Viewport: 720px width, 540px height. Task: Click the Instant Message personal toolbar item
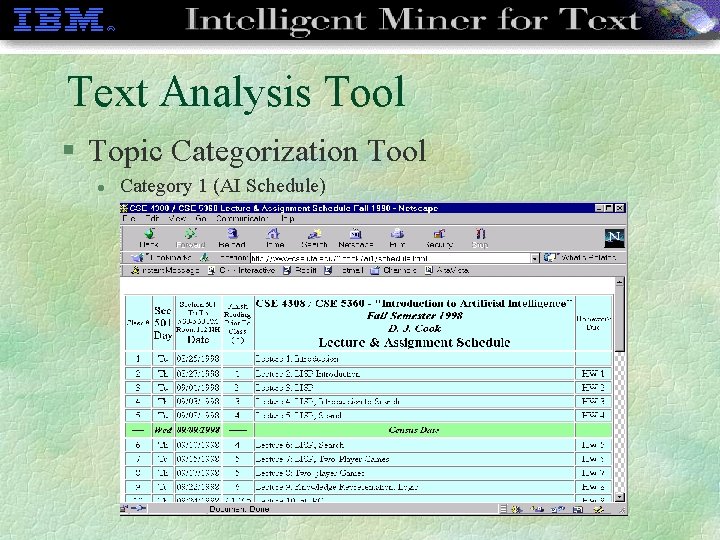click(165, 270)
